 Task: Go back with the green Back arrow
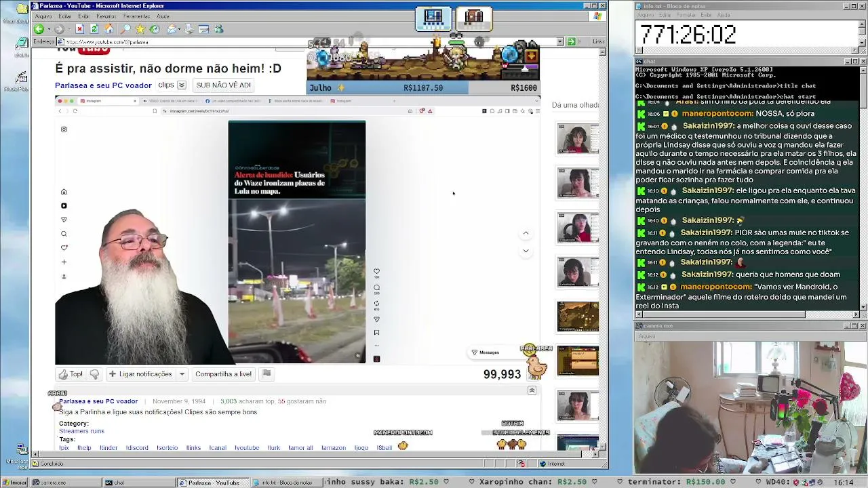(39, 29)
